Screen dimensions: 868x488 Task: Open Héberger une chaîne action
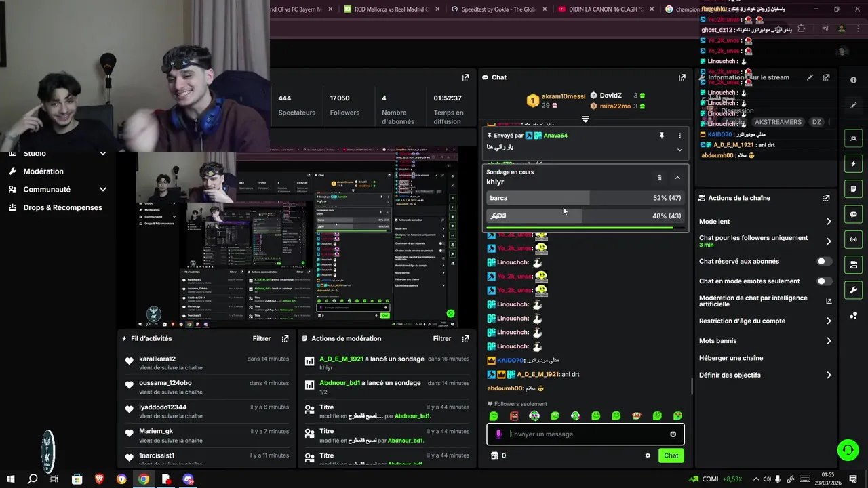731,358
